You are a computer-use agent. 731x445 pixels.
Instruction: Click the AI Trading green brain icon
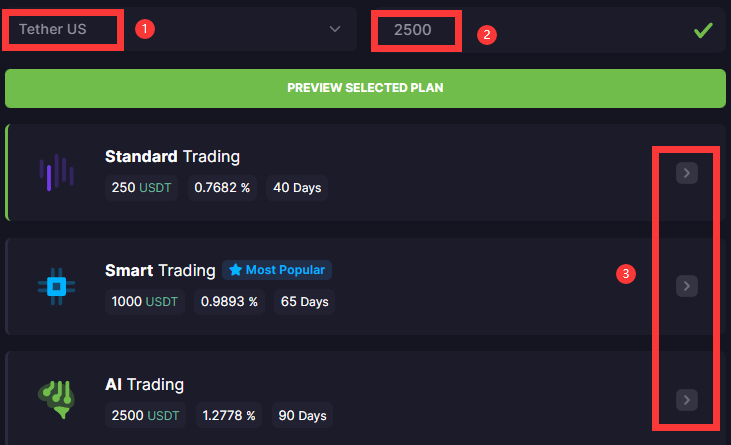point(56,399)
